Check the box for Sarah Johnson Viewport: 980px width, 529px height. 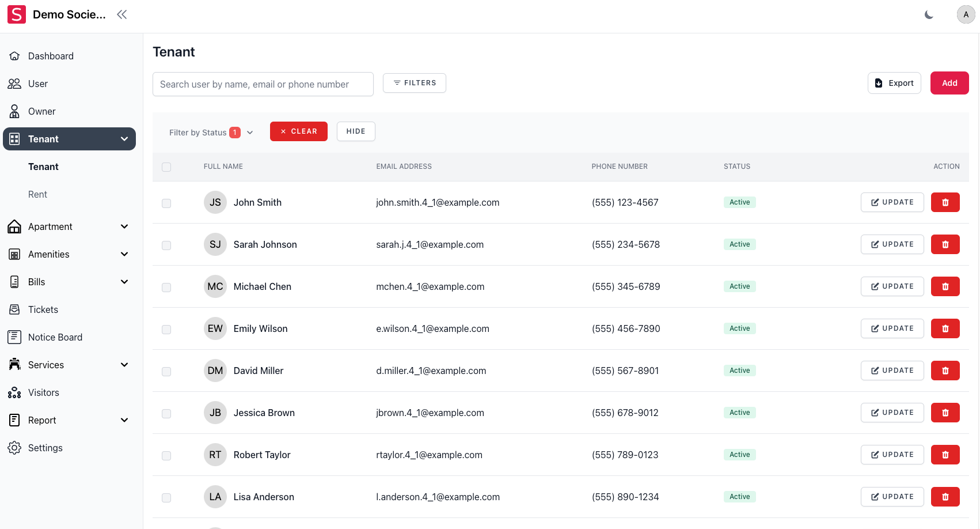[166, 245]
